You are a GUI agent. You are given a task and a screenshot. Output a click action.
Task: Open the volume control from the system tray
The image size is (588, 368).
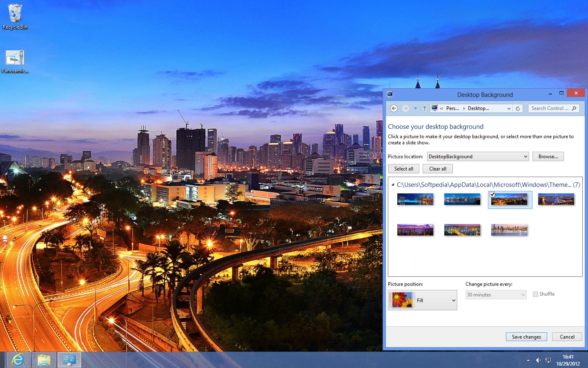[538, 360]
